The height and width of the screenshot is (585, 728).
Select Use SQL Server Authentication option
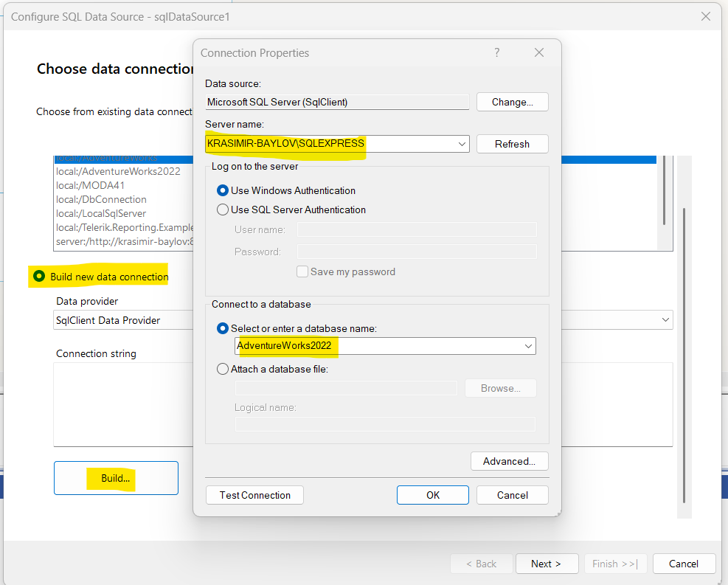tap(223, 210)
